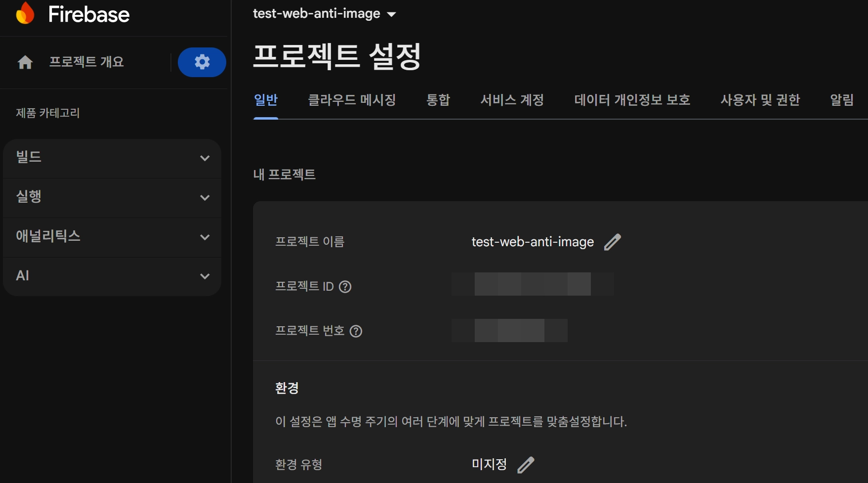The height and width of the screenshot is (483, 868).
Task: Edit 환경 유형 with the pencil icon
Action: [x=526, y=465]
